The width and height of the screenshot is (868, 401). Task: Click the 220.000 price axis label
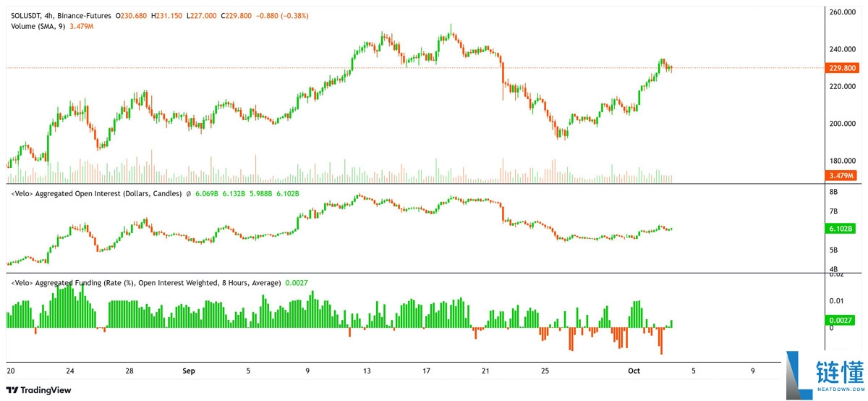click(842, 86)
